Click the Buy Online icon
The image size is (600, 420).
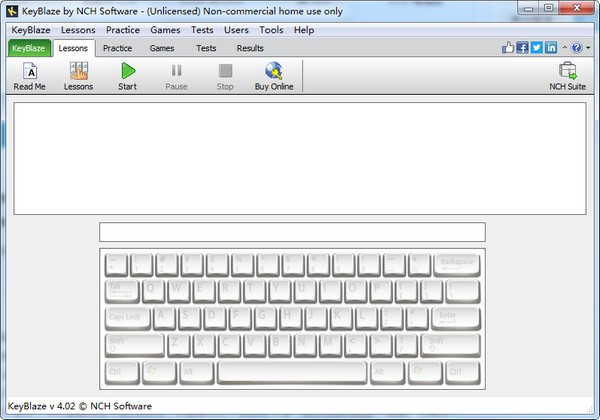pyautogui.click(x=274, y=76)
